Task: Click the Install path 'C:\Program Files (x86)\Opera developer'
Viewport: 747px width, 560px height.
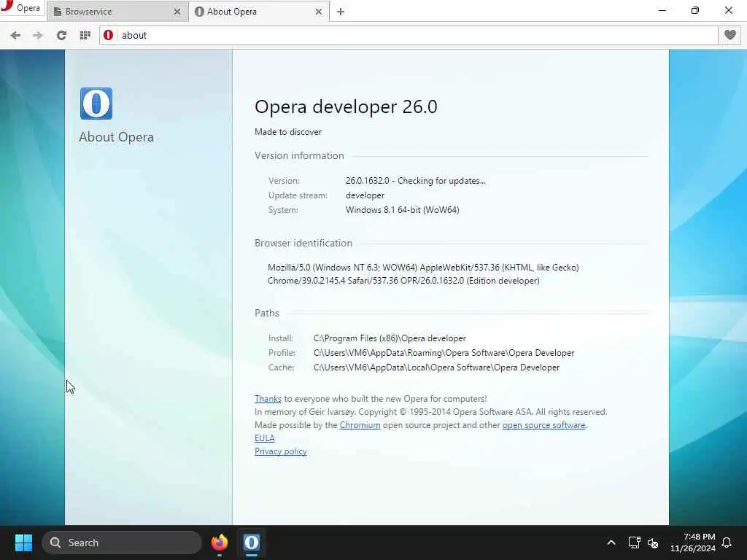Action: pyautogui.click(x=390, y=338)
